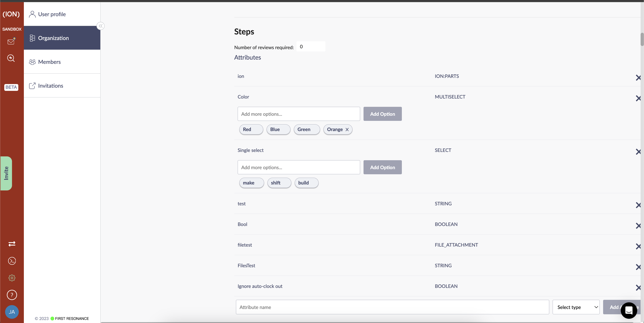Screen dimensions: 644x323
Task: Click the switch arrows icon
Action: (12, 244)
